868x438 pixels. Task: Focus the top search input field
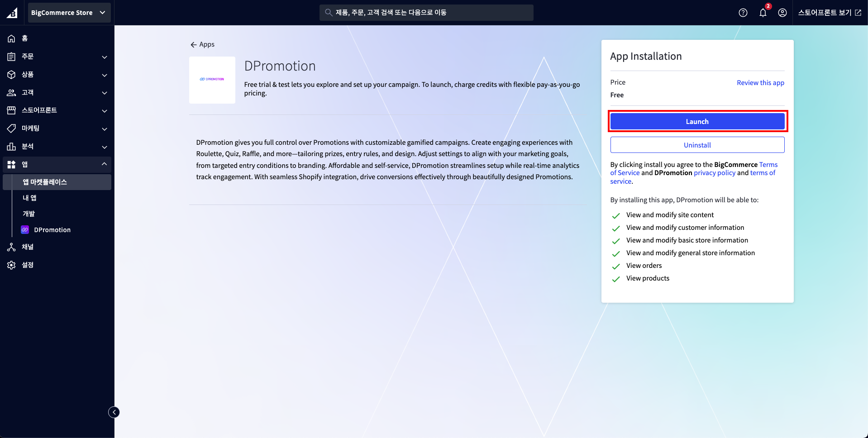coord(426,13)
